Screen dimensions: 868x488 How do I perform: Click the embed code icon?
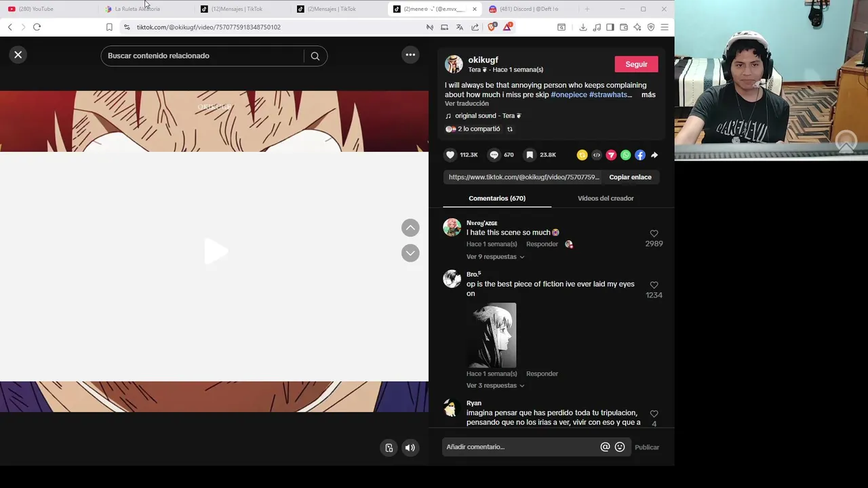(x=597, y=155)
